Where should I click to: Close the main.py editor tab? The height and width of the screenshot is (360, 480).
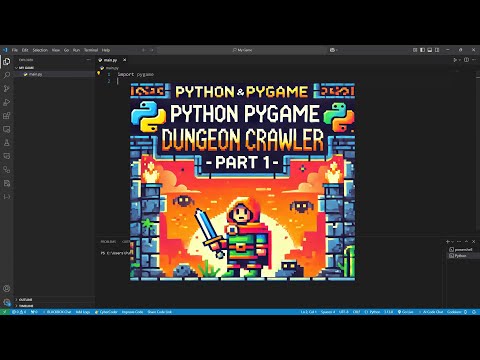[x=124, y=60]
